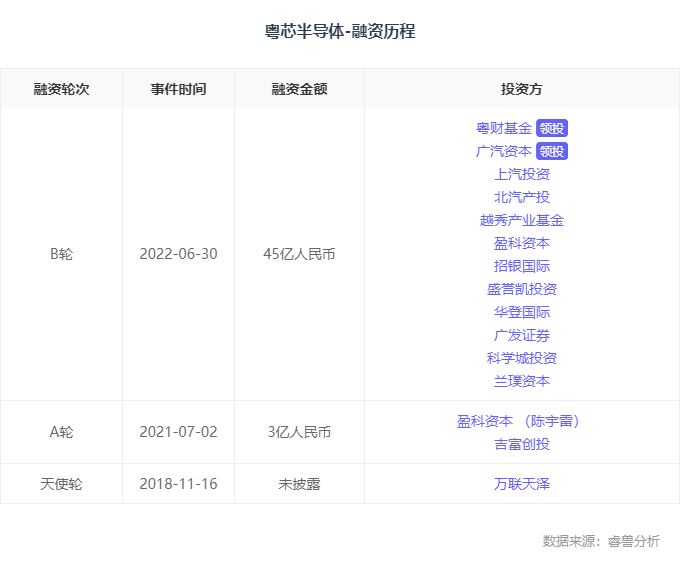Open the 科学城投资 link
The width and height of the screenshot is (680, 577).
(522, 358)
